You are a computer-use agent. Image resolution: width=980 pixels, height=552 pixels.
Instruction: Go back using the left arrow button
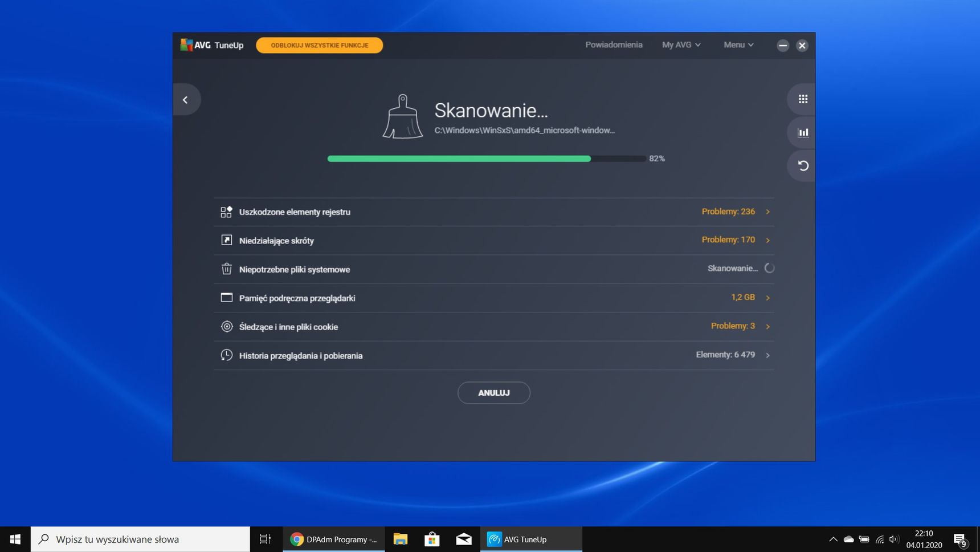point(186,100)
